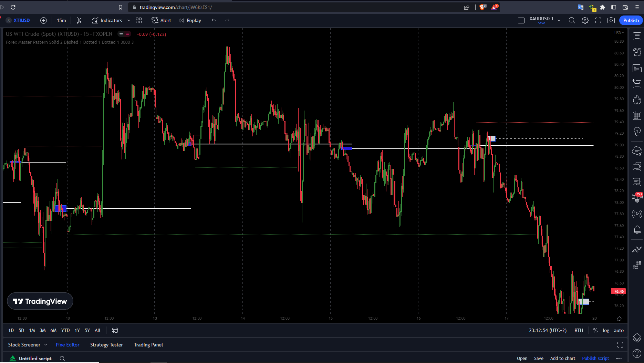Viewport: 644px width, 363px height.
Task: Select the YTD time range
Action: 65,330
